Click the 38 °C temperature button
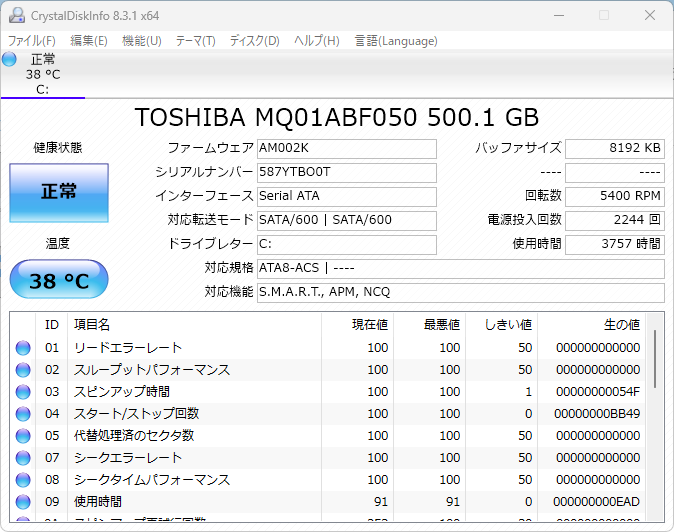Viewport: 674px width, 532px height. pyautogui.click(x=58, y=281)
